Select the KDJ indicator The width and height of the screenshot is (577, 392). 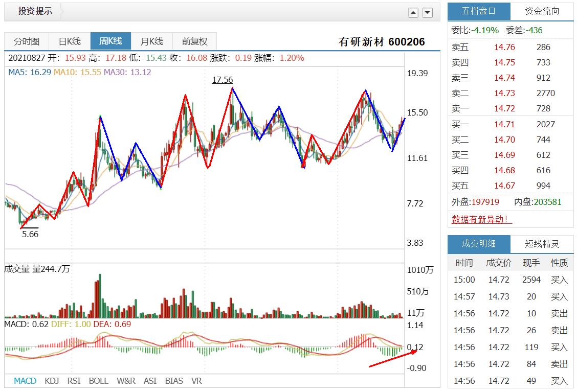click(52, 381)
